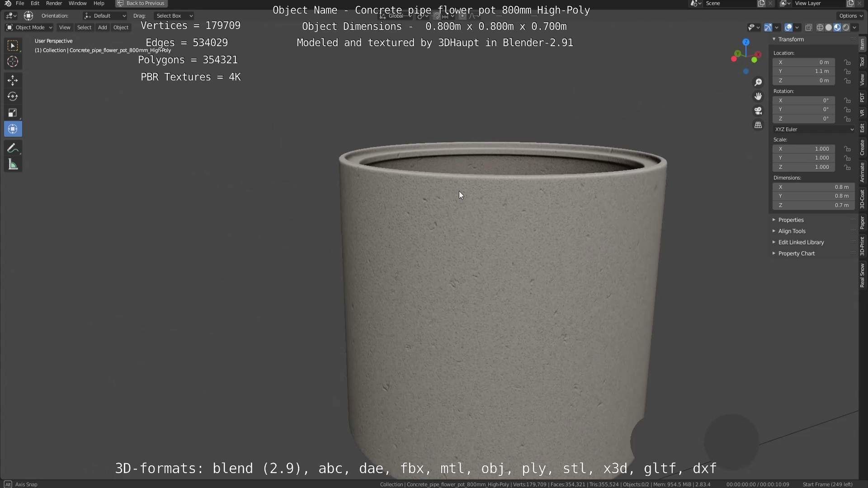The height and width of the screenshot is (488, 868).
Task: Toggle show gizmos button
Action: click(x=768, y=28)
